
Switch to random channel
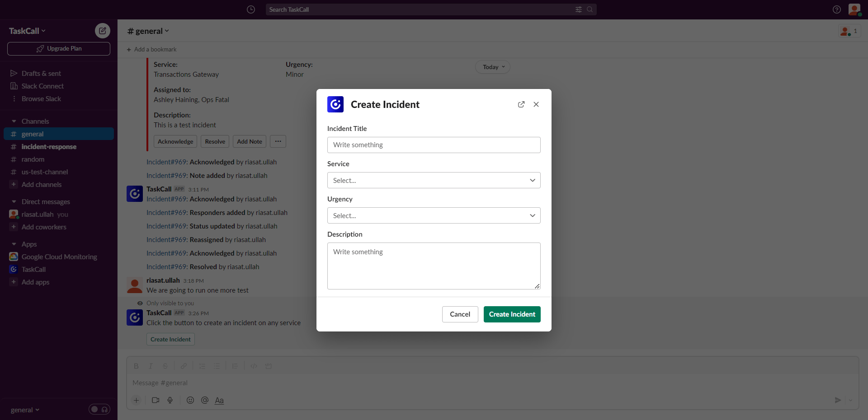[x=59, y=159]
